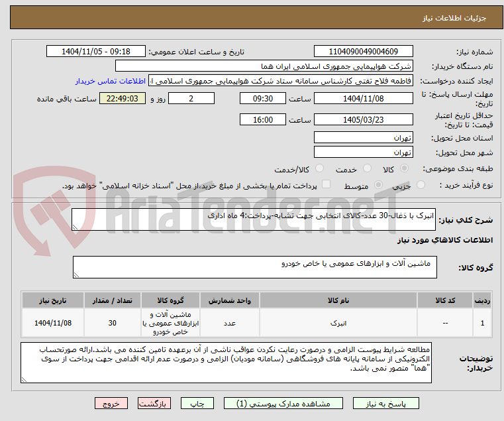The image size is (504, 421).
Task: Click the delivery province field تهران
Action: click(363, 137)
